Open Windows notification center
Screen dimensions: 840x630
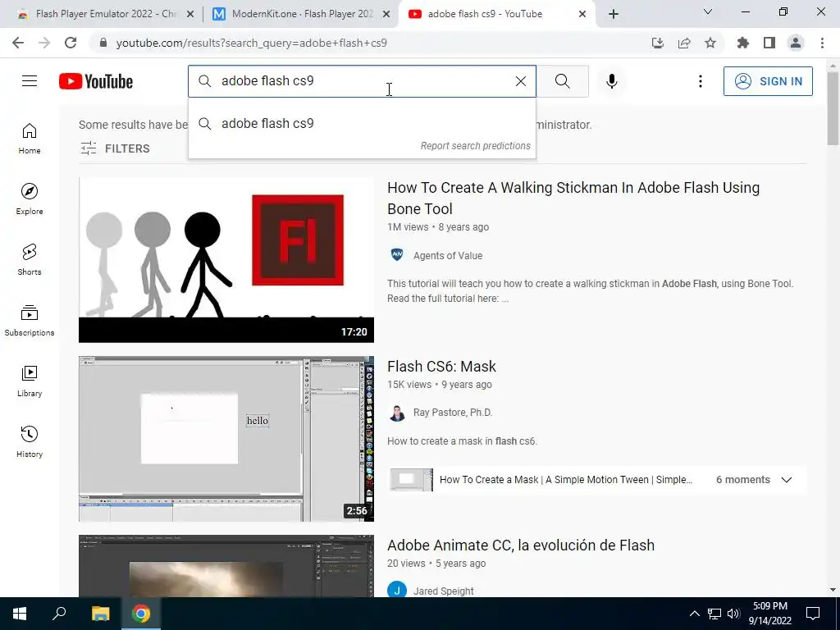(813, 614)
